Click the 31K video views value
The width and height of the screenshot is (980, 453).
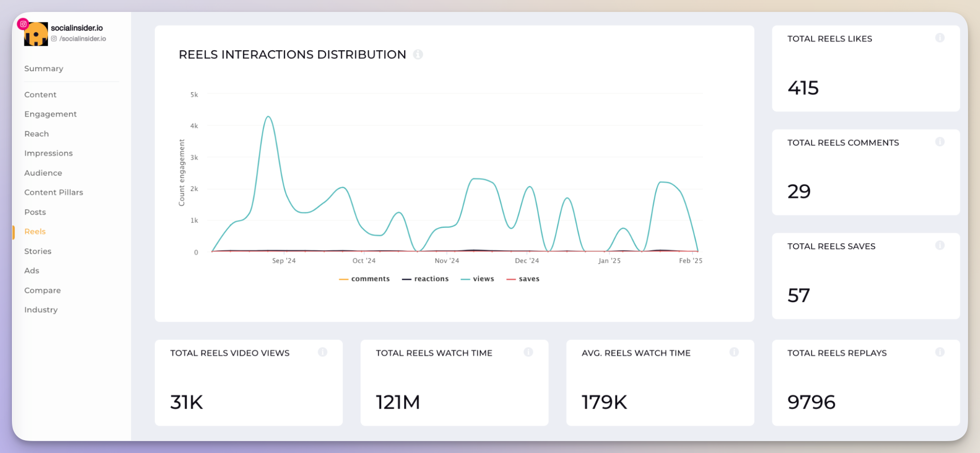[187, 402]
